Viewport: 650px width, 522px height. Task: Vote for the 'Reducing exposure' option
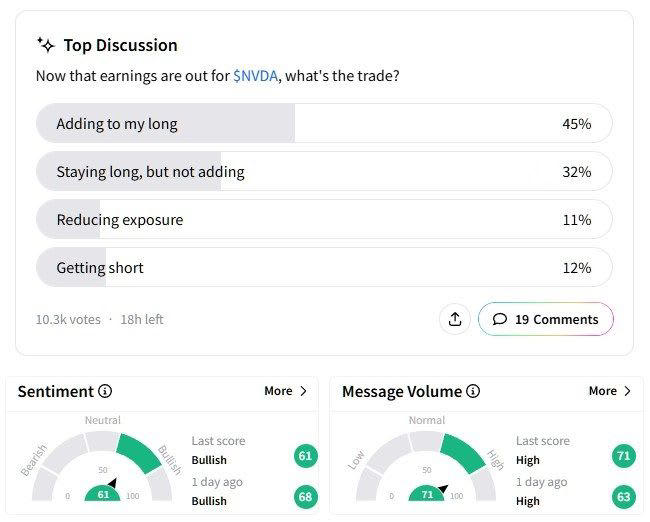coord(323,220)
